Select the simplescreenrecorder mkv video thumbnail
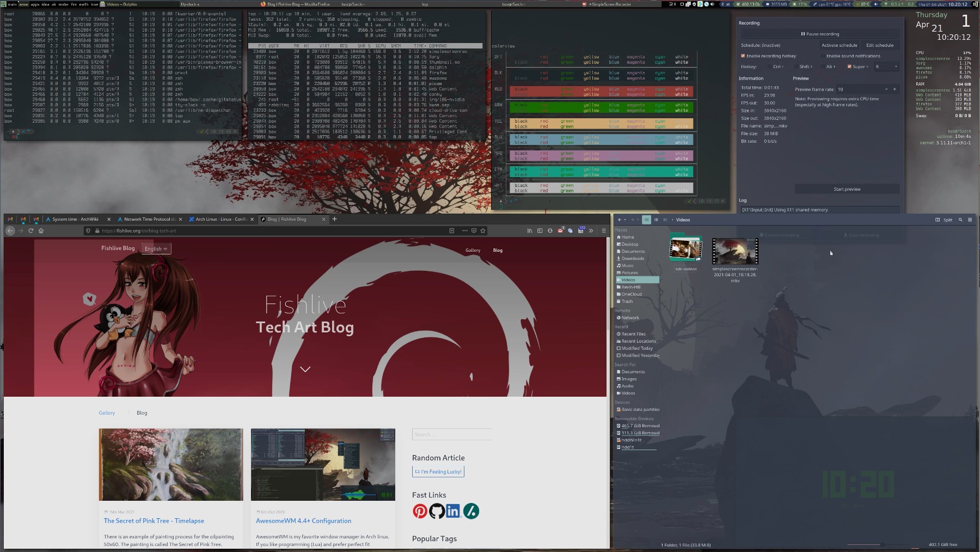 click(735, 251)
